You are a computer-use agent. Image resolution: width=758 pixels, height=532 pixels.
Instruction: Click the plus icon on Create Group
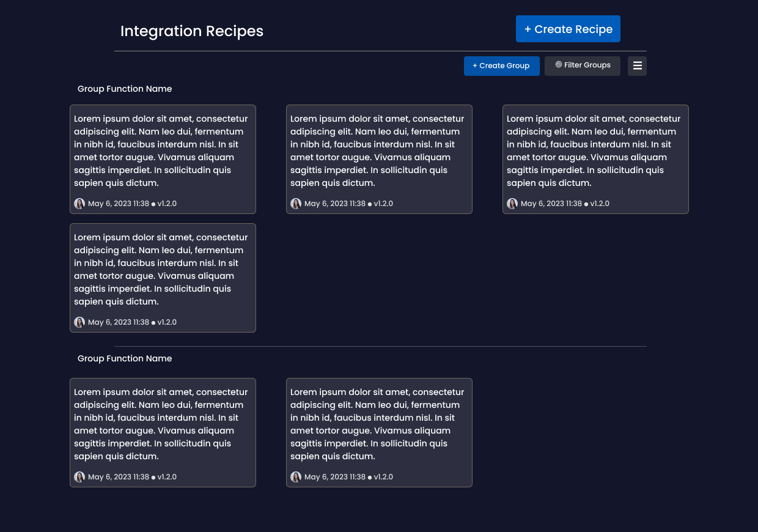(474, 65)
